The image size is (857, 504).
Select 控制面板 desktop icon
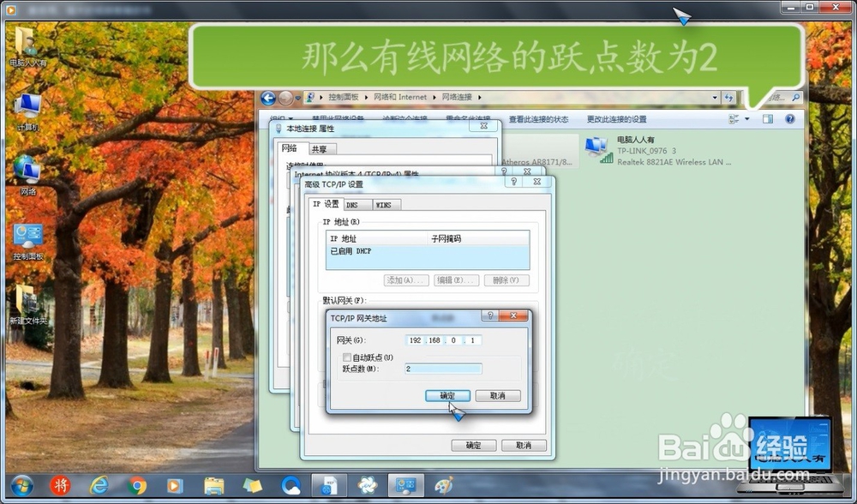[x=28, y=242]
